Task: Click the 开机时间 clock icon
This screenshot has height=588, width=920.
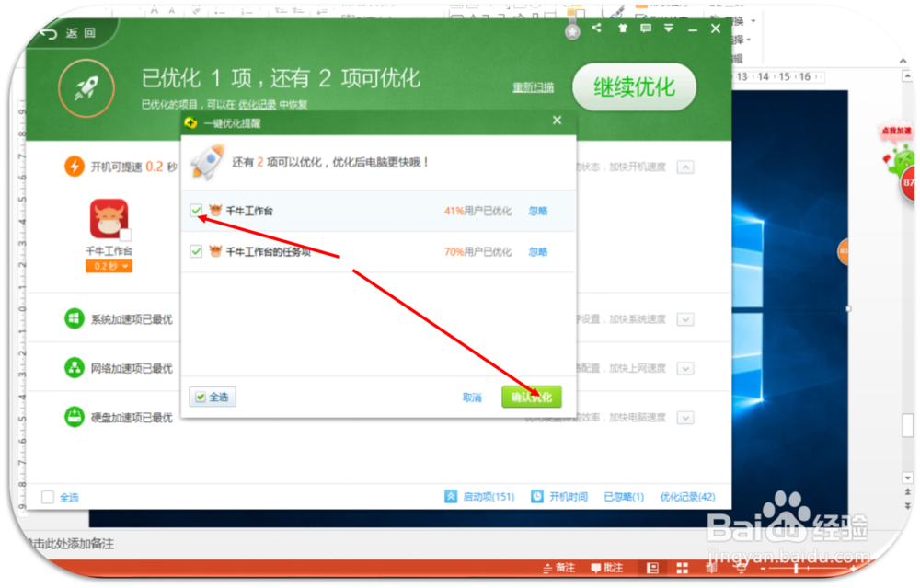Action: [537, 497]
